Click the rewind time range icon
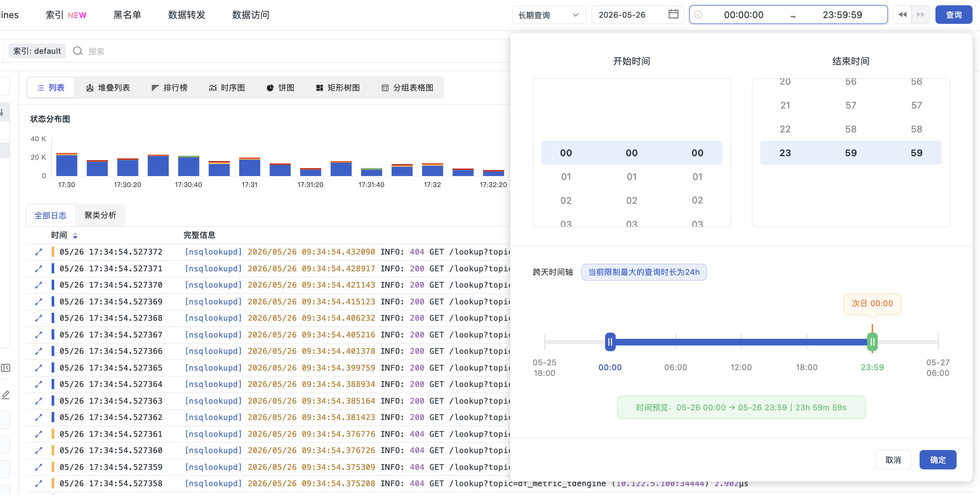Image resolution: width=980 pixels, height=495 pixels. coord(902,15)
